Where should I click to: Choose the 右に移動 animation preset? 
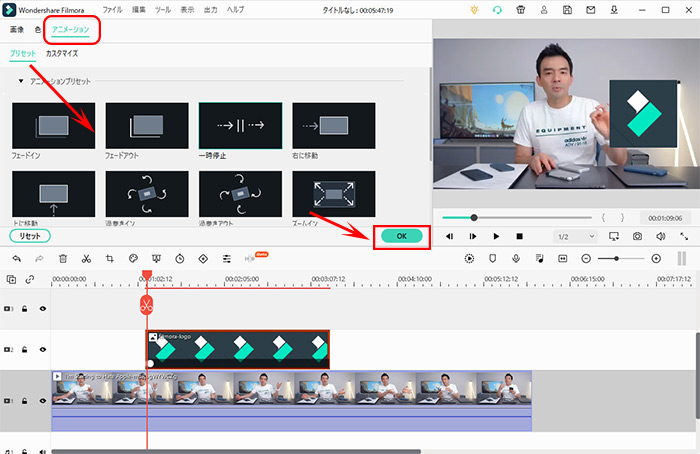click(334, 125)
